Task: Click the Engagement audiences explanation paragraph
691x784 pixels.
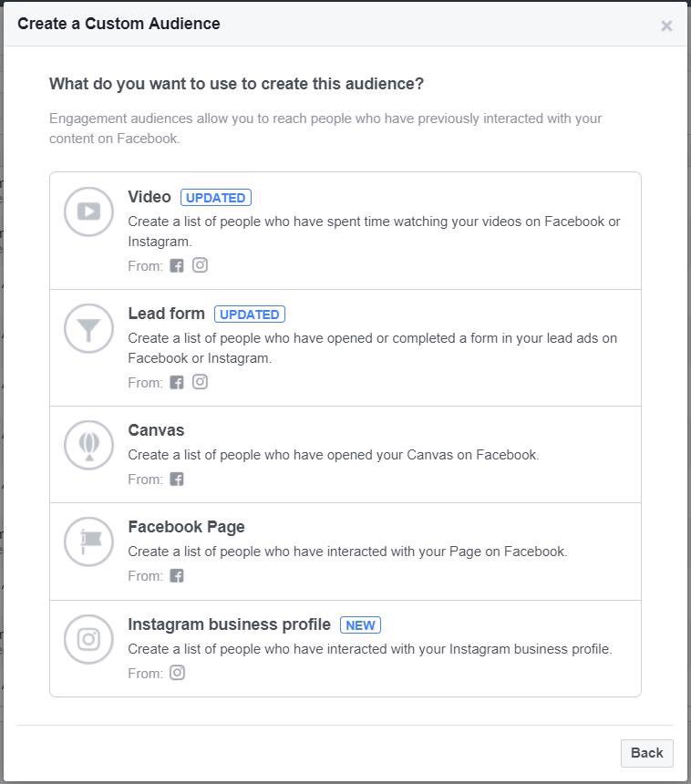Action: point(325,129)
